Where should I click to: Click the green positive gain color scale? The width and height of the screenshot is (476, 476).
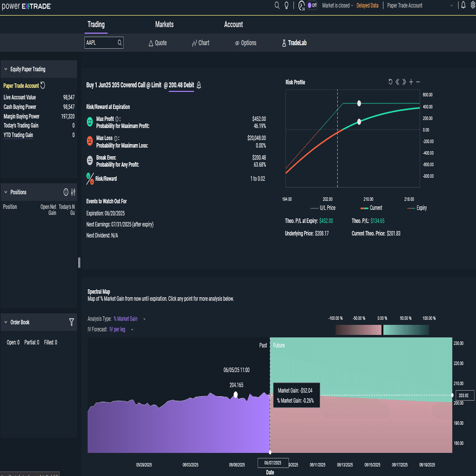pyautogui.click(x=406, y=330)
